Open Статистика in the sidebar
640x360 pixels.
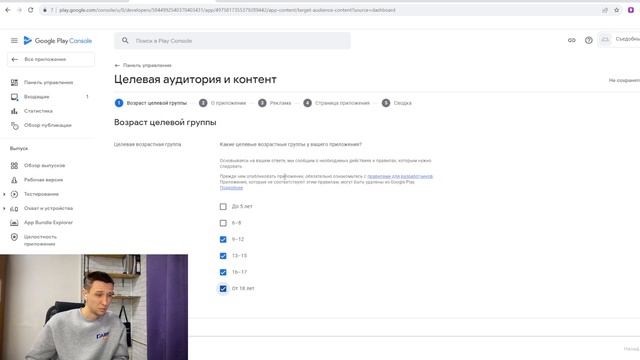38,111
